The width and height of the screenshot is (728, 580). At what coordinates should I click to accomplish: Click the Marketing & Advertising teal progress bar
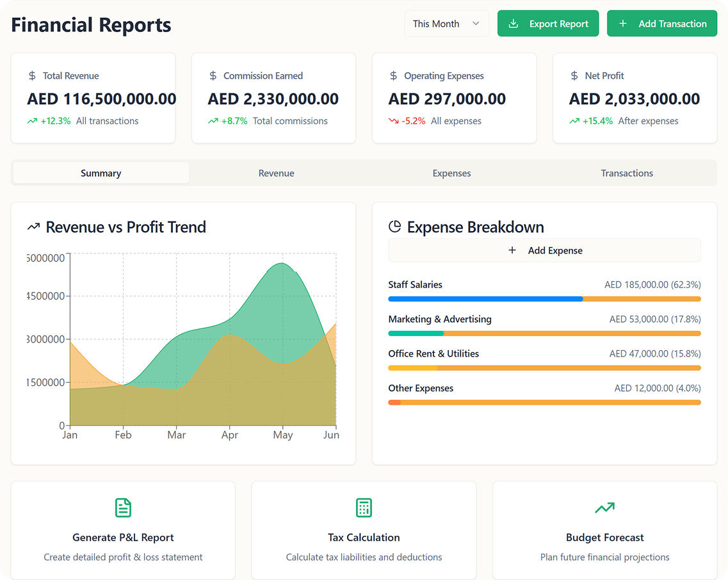(x=416, y=334)
